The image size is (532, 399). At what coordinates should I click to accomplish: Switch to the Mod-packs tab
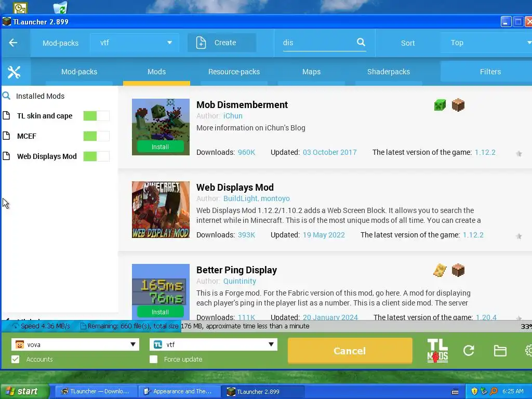(79, 72)
